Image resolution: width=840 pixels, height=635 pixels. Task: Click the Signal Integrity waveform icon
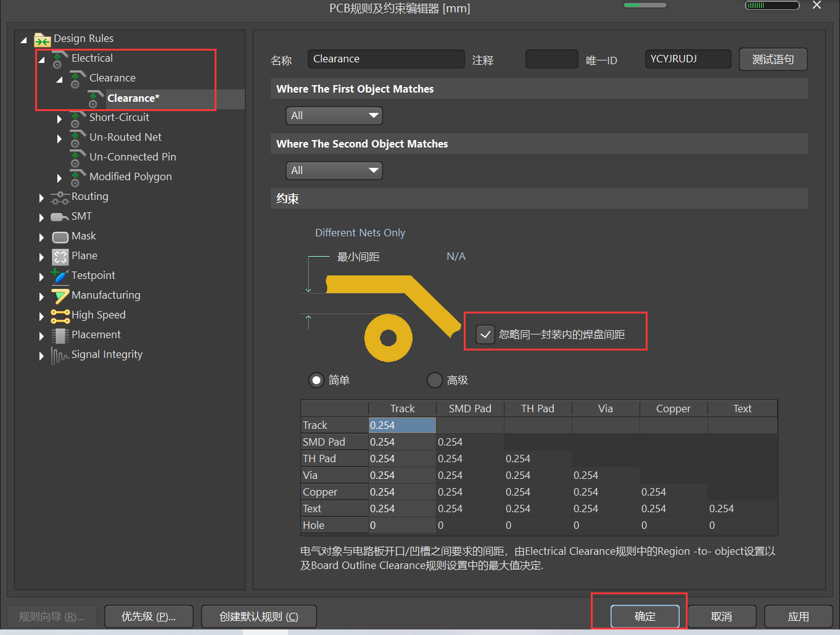(x=60, y=355)
